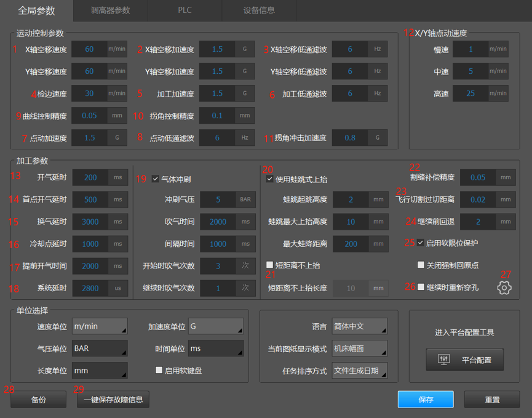Open the 设备信息 tab

259,10
